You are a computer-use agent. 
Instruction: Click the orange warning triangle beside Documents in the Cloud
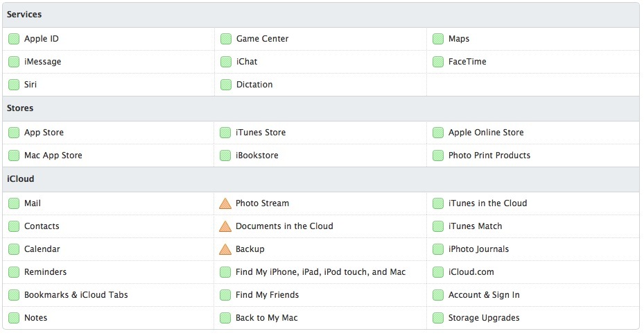click(225, 226)
